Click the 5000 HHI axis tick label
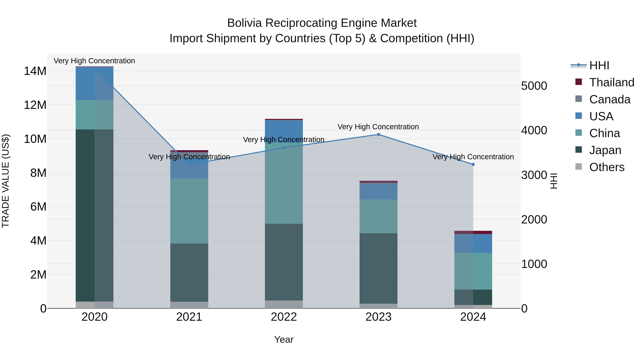 [534, 86]
